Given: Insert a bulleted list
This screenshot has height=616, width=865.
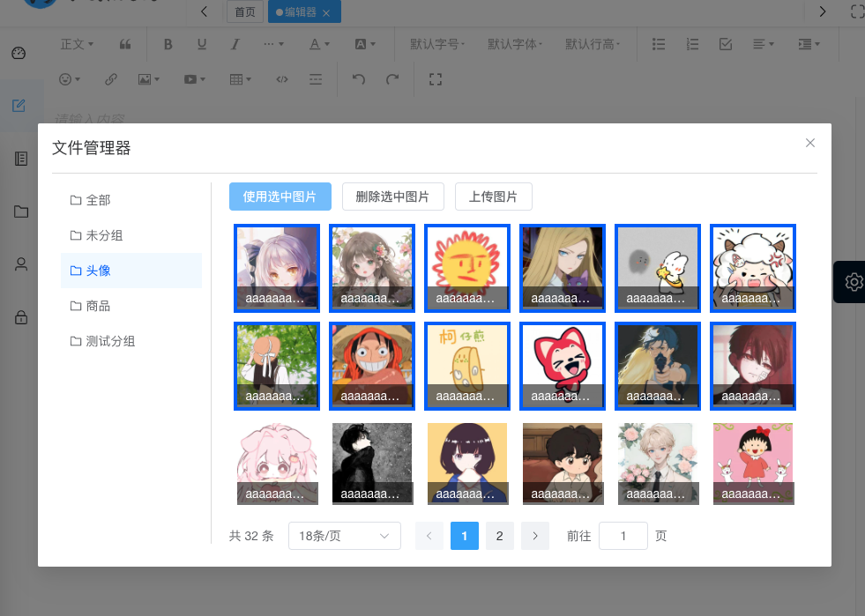Looking at the screenshot, I should [x=659, y=44].
